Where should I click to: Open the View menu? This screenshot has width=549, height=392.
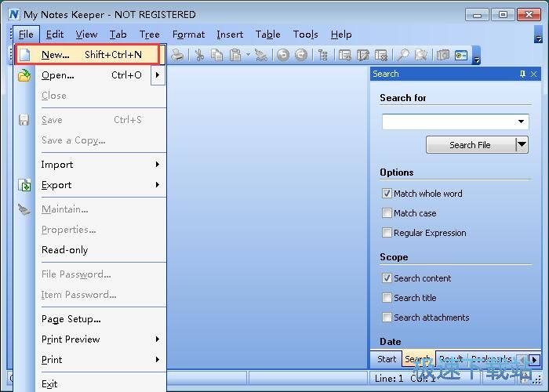click(86, 34)
